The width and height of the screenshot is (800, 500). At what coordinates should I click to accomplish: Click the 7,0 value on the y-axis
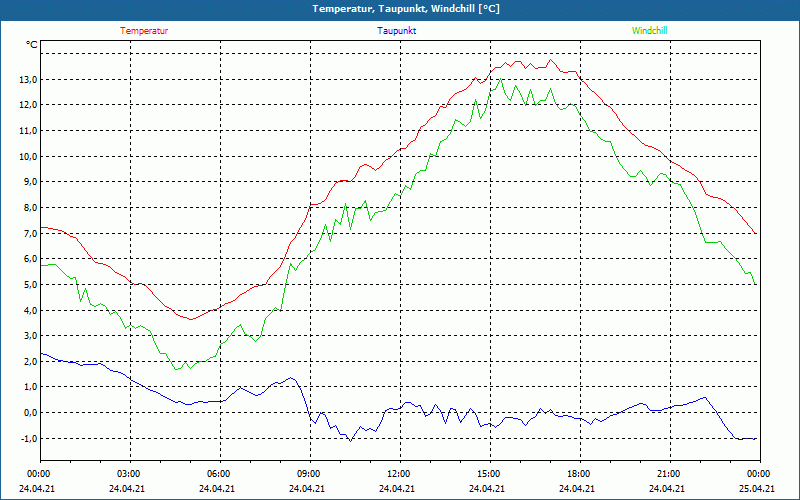coord(30,234)
